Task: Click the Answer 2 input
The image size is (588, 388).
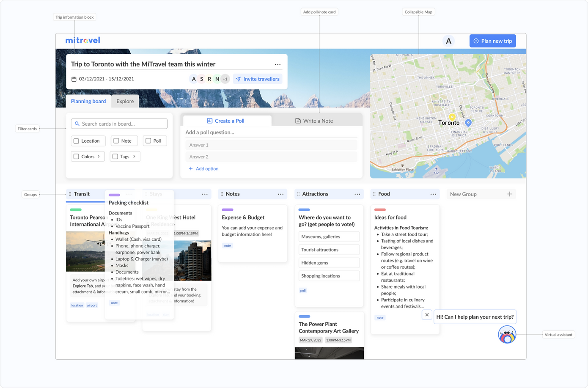Action: 271,157
